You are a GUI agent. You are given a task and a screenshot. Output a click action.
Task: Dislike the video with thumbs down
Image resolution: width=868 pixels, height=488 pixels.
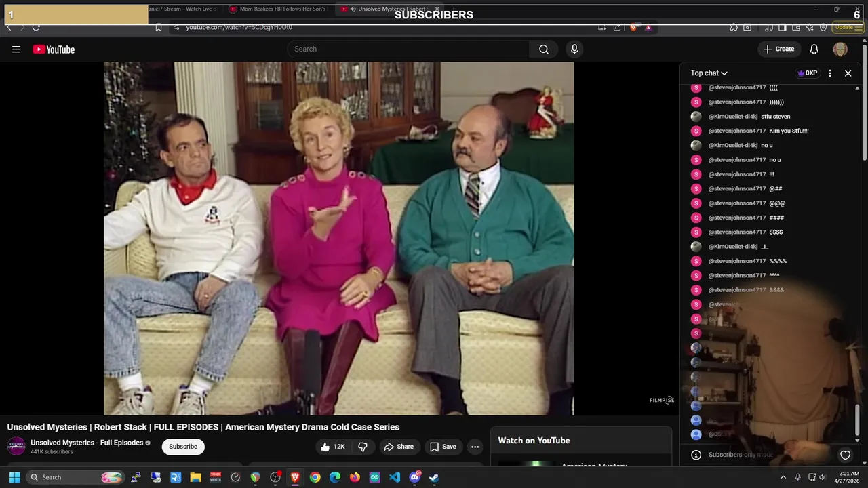[x=363, y=447]
